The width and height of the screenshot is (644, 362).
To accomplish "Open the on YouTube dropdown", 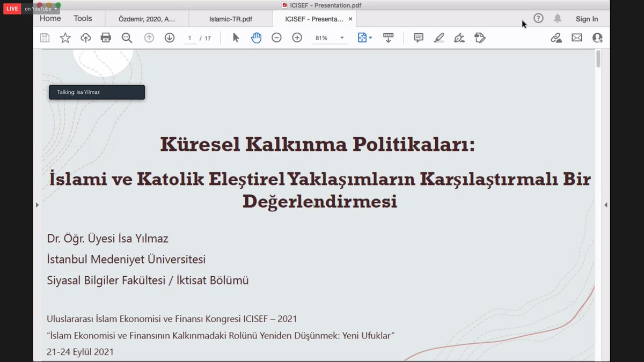I will click(x=41, y=9).
